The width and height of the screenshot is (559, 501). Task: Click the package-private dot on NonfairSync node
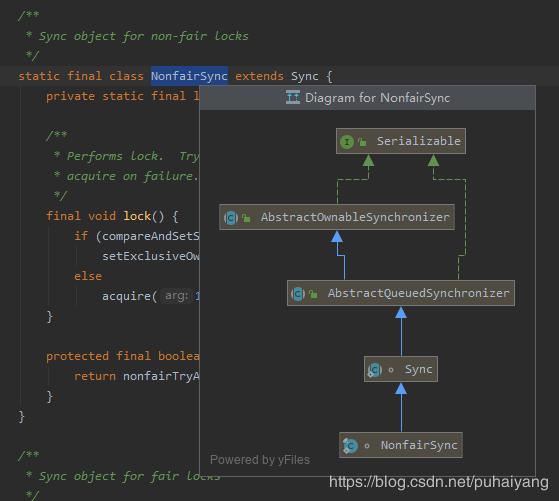pos(367,446)
